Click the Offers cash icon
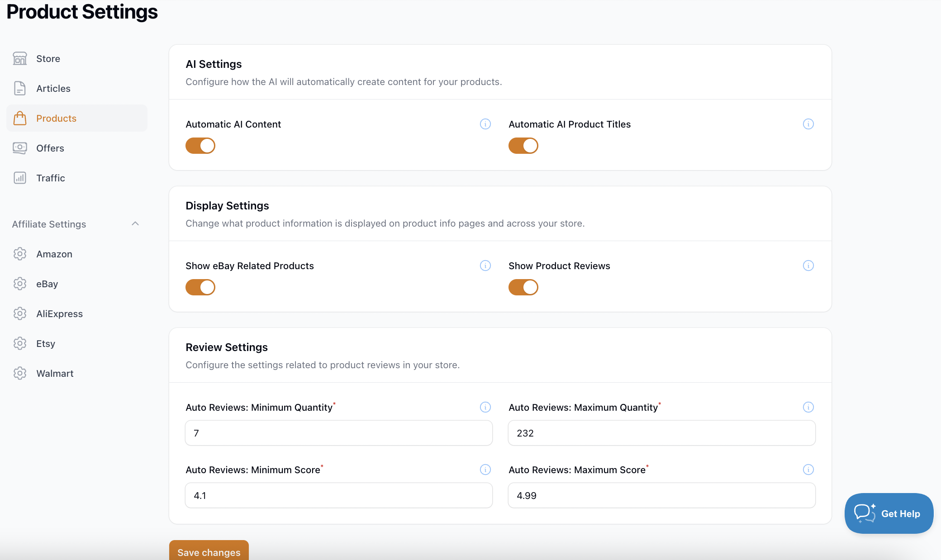Image resolution: width=941 pixels, height=560 pixels. point(20,148)
